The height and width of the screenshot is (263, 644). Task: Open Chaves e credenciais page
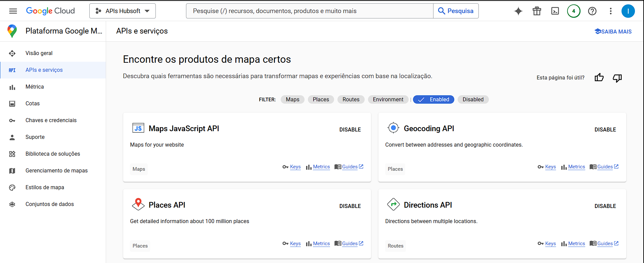(53, 120)
